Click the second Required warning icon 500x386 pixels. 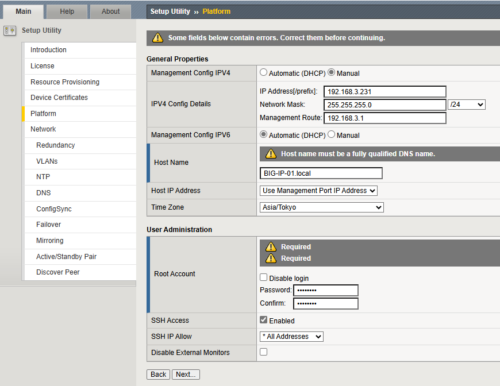[x=271, y=258]
